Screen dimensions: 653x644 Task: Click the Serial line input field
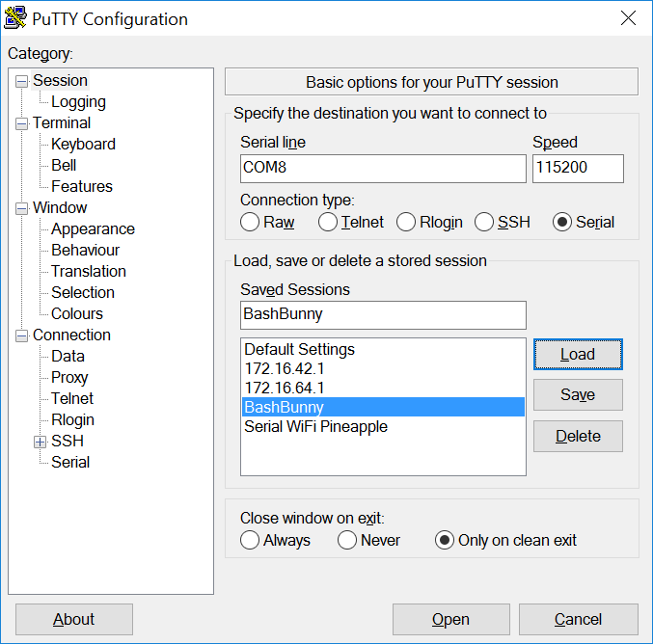tap(382, 168)
